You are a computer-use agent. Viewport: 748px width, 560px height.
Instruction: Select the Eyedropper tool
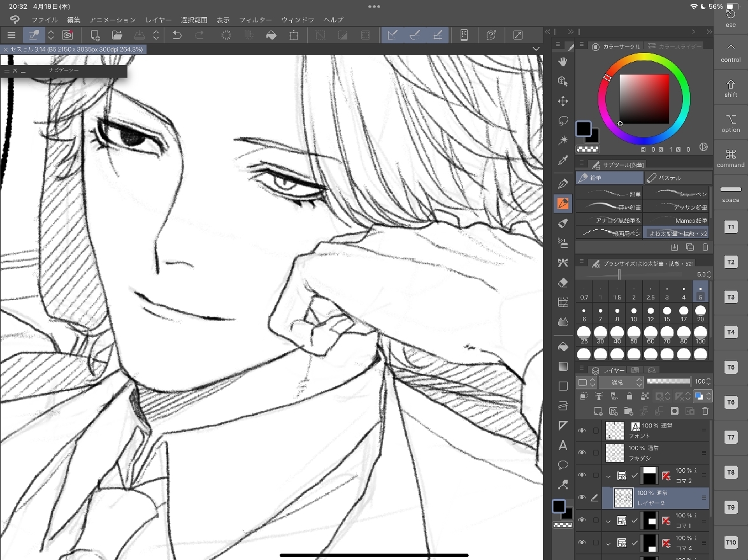[x=563, y=161]
